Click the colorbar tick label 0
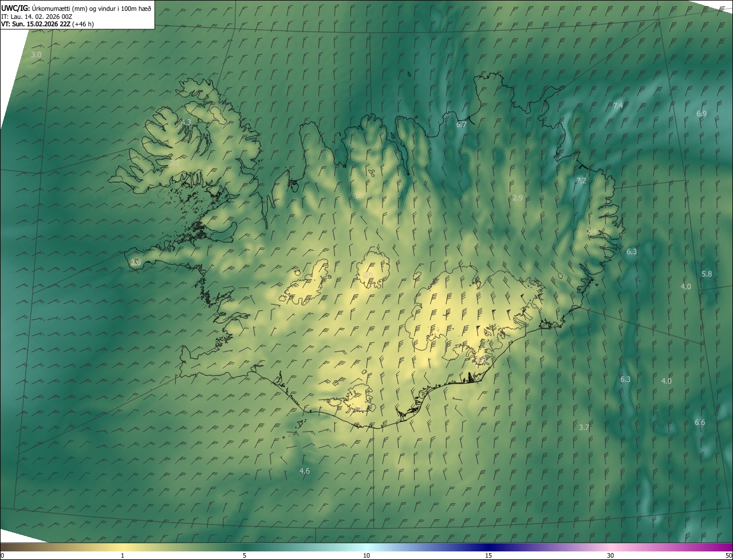Image resolution: width=733 pixels, height=560 pixels. point(2,555)
